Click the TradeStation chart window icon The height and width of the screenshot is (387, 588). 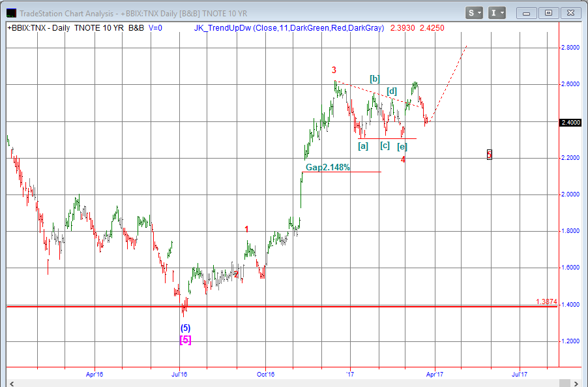coord(12,14)
